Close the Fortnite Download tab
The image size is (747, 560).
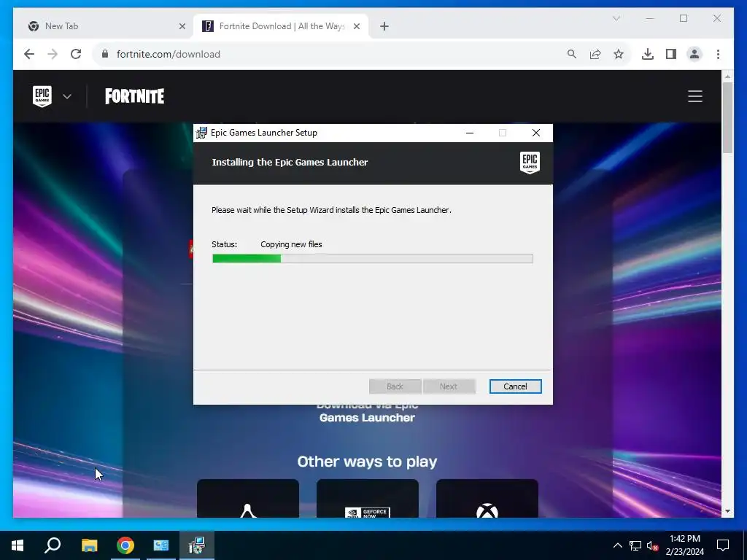coord(356,26)
